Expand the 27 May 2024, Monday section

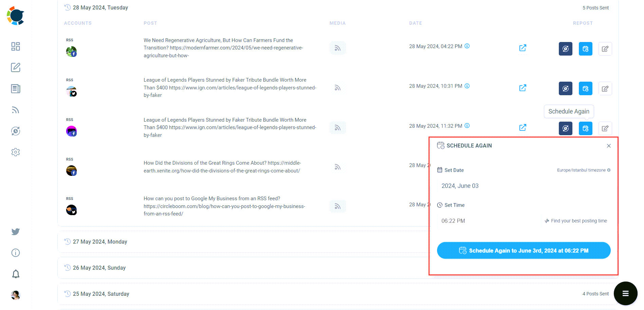[x=100, y=242]
